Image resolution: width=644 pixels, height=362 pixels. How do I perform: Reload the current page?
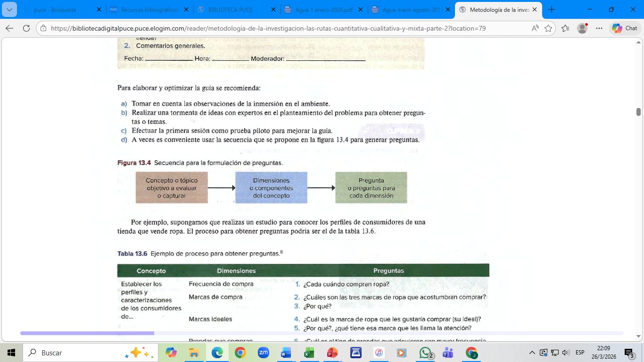click(x=26, y=28)
